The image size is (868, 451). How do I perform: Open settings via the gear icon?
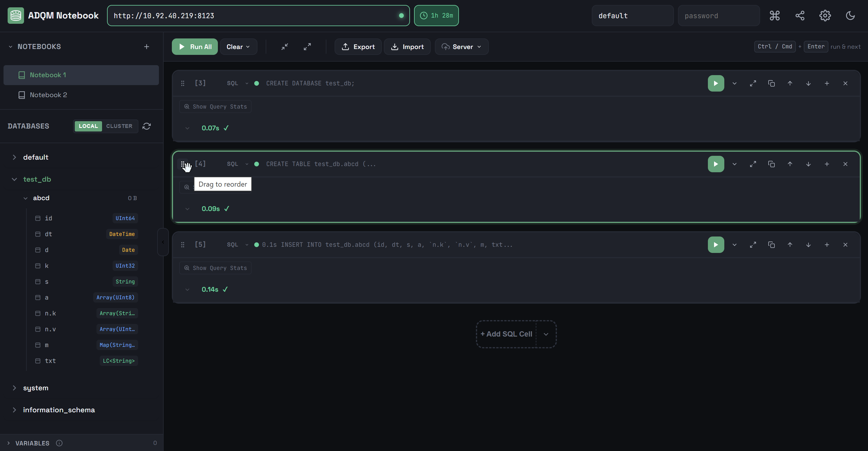[825, 16]
